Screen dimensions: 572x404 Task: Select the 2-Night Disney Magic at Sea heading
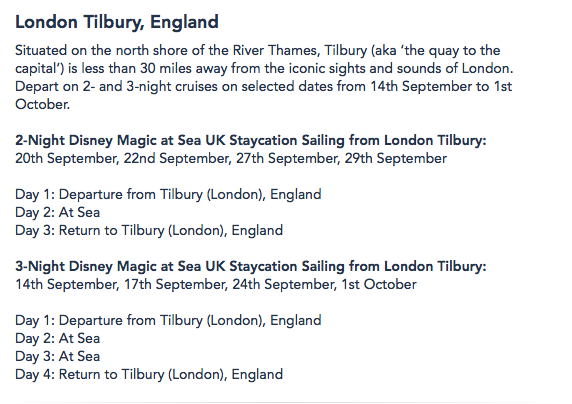coord(251,141)
